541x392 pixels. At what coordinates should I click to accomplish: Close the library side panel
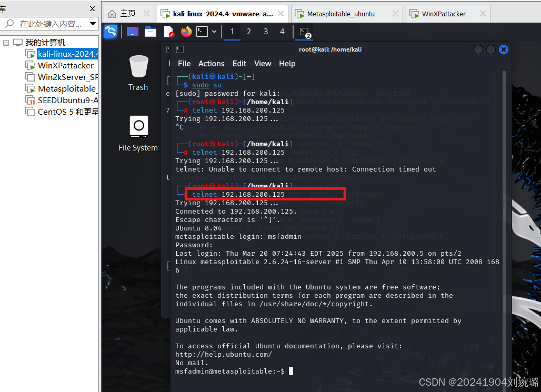coord(92,8)
